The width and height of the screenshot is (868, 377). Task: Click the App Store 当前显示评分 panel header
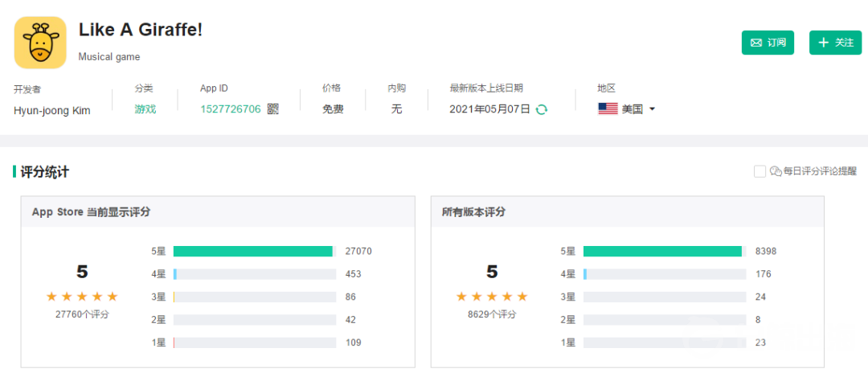click(218, 211)
